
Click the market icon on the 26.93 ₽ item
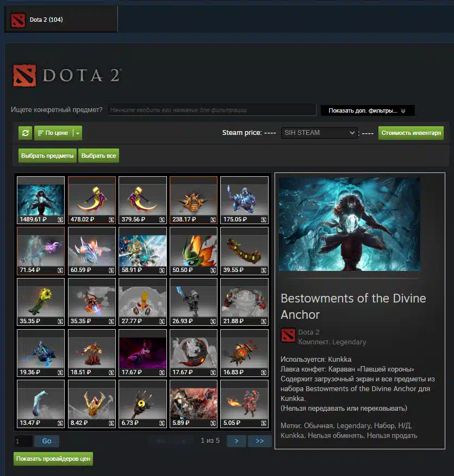pyautogui.click(x=213, y=321)
